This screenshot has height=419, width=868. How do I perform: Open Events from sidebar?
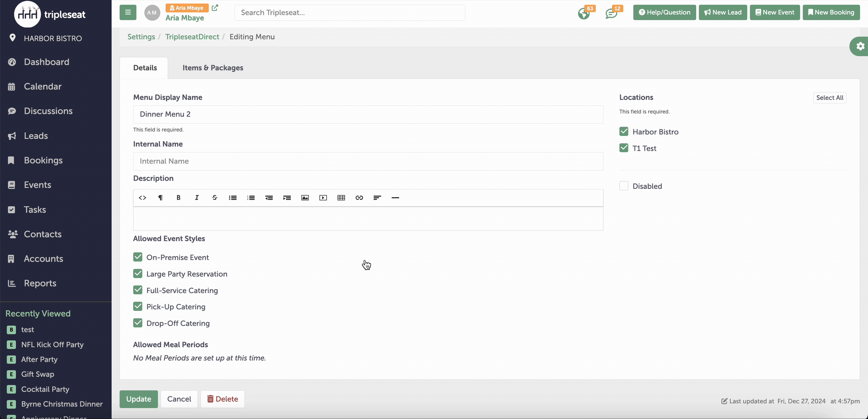click(37, 185)
